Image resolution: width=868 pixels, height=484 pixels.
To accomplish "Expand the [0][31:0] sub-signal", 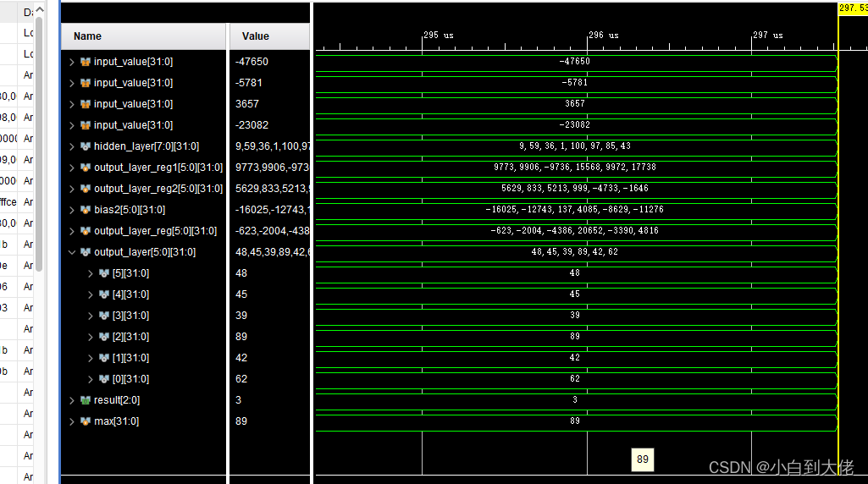I will (91, 379).
